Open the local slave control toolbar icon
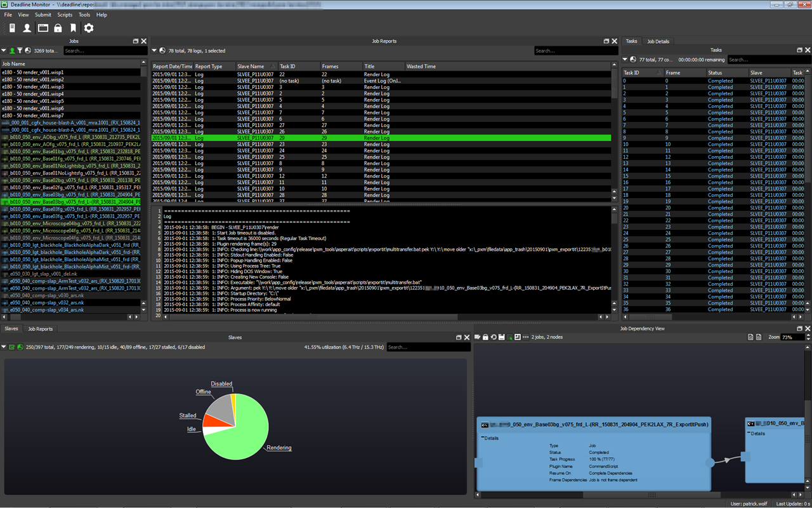 pyautogui.click(x=11, y=28)
